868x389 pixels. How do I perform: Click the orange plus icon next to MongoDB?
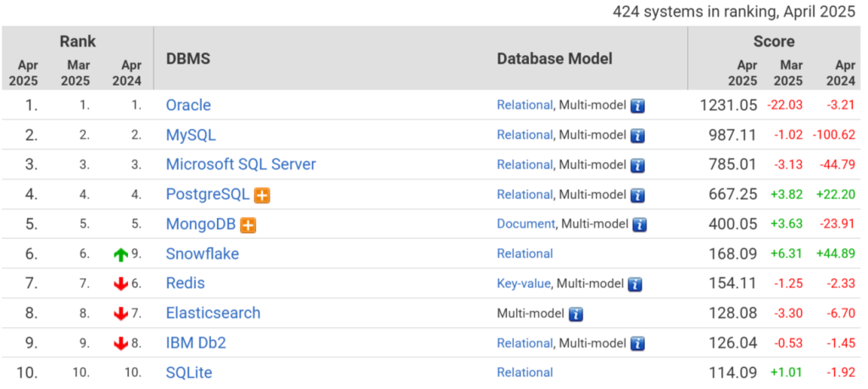point(248,225)
